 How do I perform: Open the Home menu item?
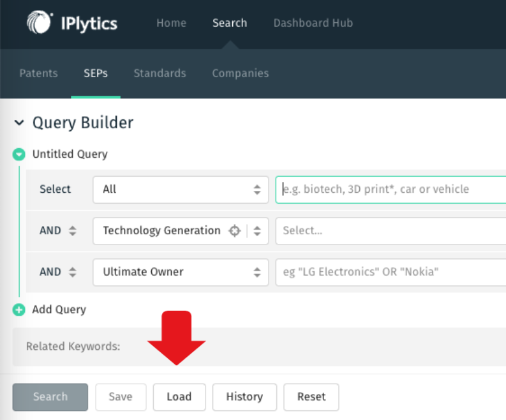point(172,23)
